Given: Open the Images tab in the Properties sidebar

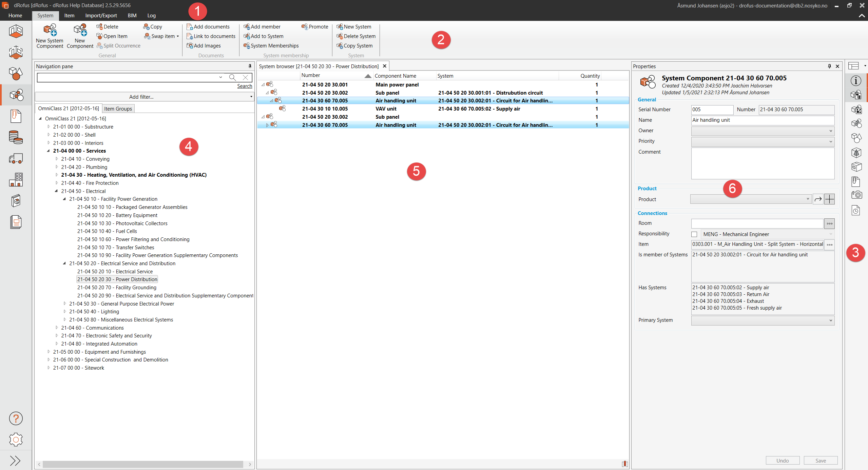Looking at the screenshot, I should pyautogui.click(x=856, y=195).
